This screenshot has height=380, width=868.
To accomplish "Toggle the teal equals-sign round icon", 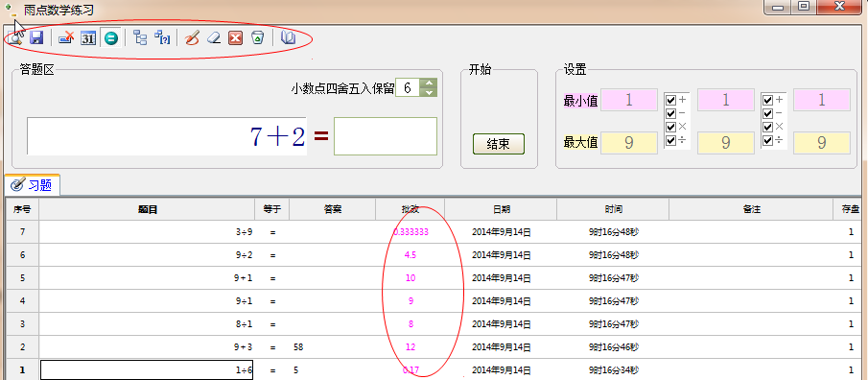I will tap(111, 38).
